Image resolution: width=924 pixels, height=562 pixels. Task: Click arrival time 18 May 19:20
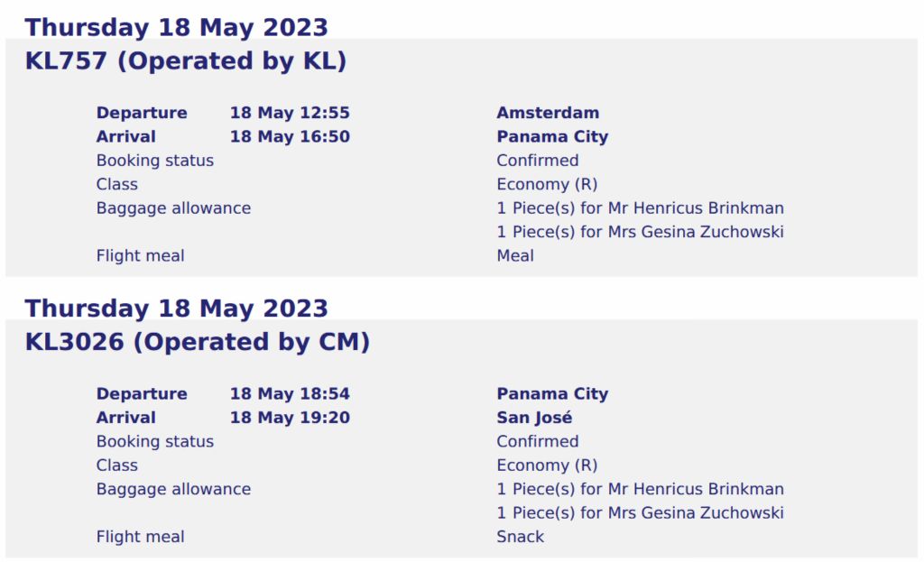point(290,418)
